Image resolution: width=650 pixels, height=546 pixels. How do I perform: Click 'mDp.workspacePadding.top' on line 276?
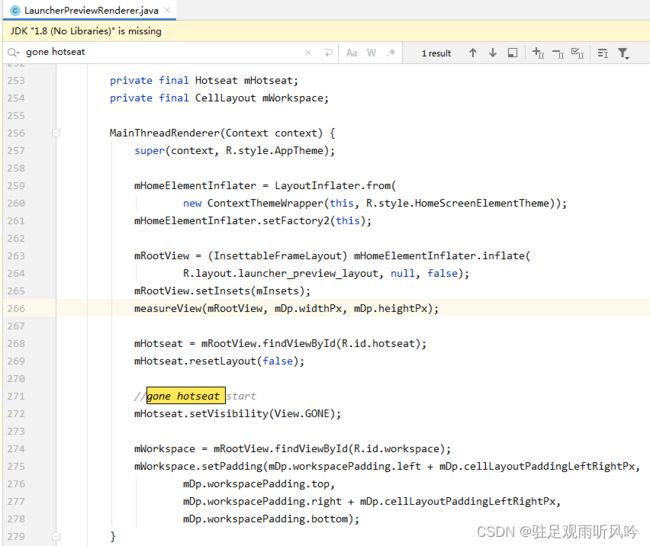[256, 484]
